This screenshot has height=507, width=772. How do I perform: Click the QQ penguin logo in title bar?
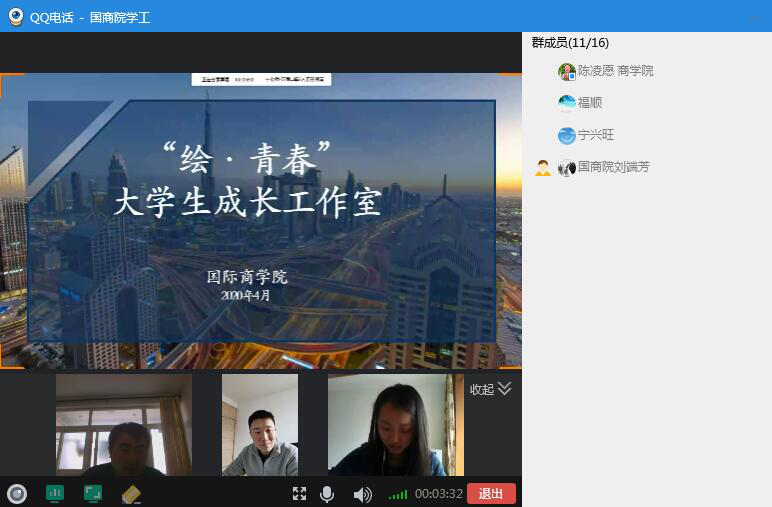point(16,17)
